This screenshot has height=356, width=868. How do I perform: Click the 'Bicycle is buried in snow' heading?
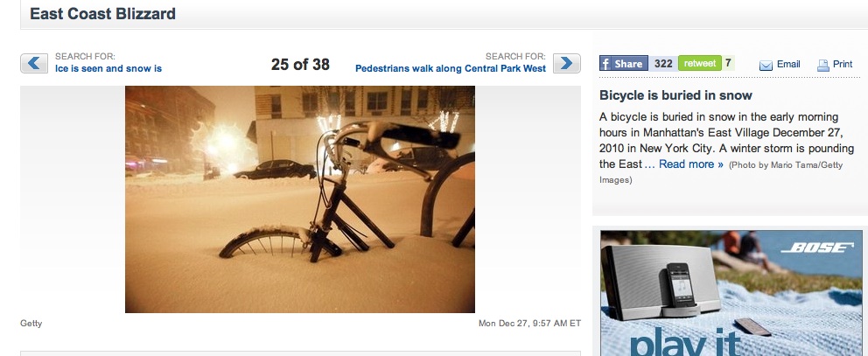(x=675, y=95)
